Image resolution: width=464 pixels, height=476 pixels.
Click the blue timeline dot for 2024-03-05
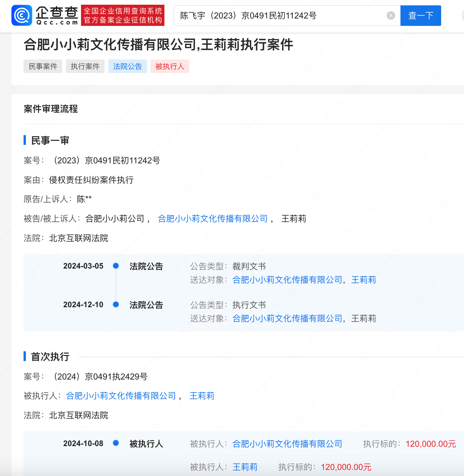[x=116, y=266]
